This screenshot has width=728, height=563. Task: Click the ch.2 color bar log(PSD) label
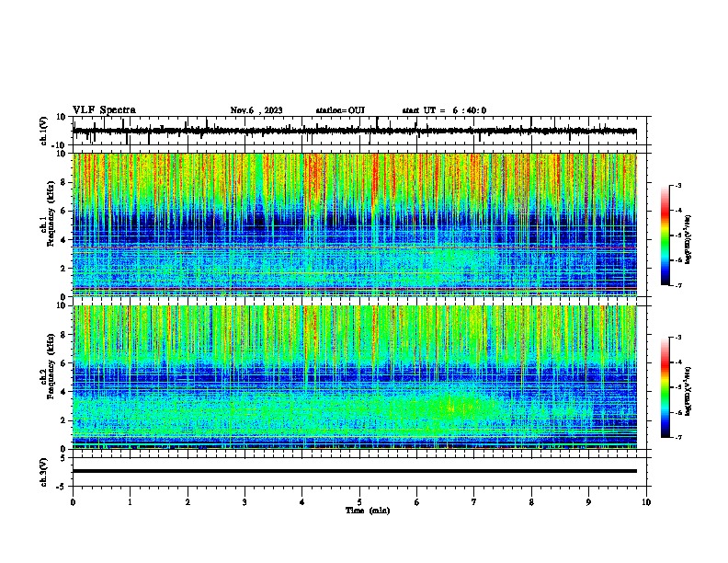688,390
